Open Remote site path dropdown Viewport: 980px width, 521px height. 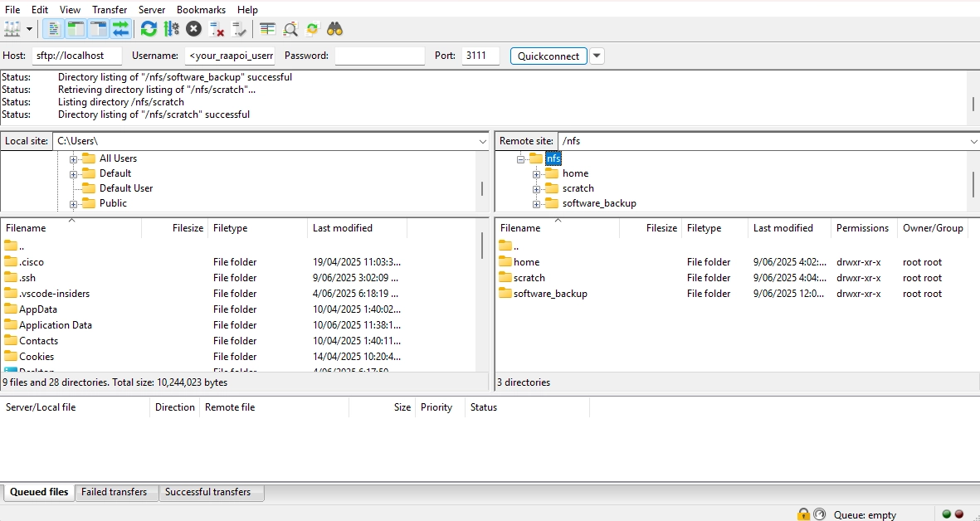973,141
